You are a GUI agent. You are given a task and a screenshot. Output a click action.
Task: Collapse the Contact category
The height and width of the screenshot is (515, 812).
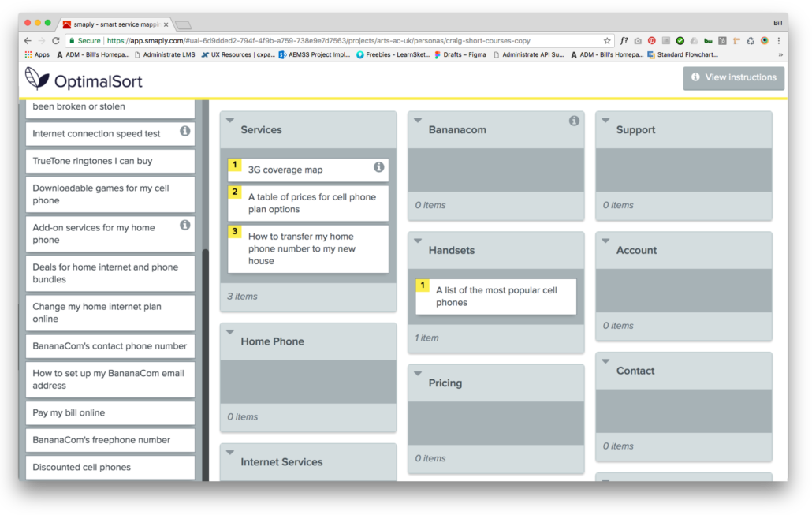605,362
